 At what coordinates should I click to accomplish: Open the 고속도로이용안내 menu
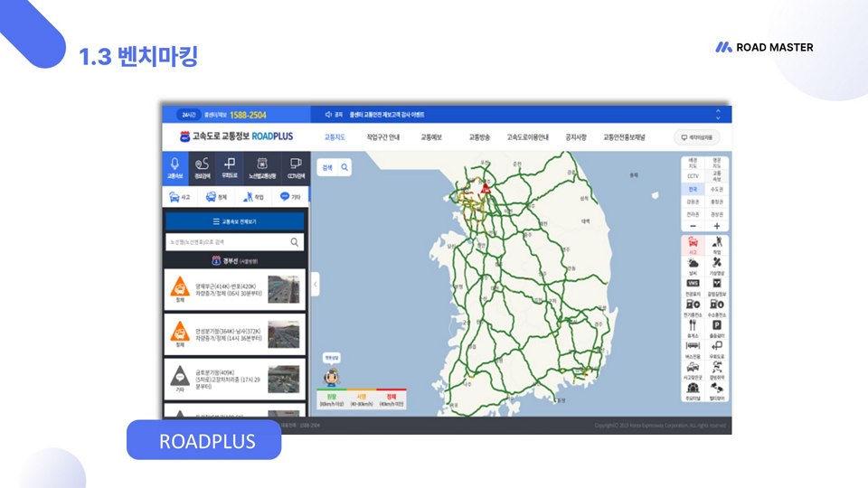(x=527, y=137)
